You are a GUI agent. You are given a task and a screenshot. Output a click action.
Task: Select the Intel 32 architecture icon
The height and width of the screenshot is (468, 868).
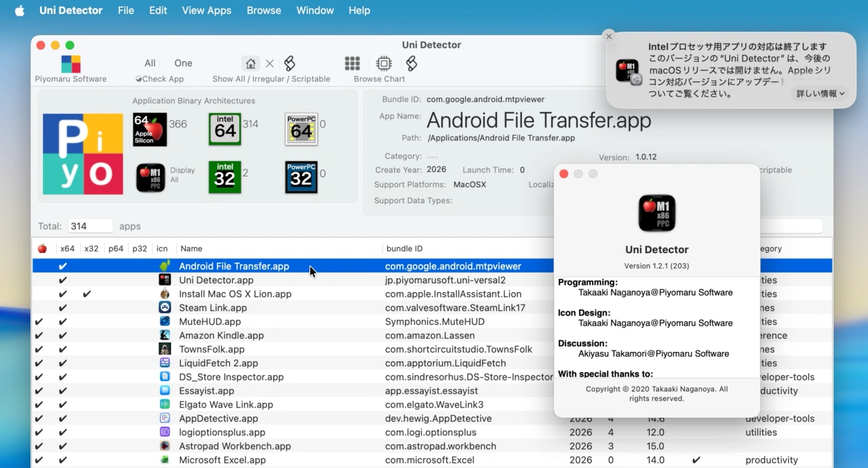(225, 177)
